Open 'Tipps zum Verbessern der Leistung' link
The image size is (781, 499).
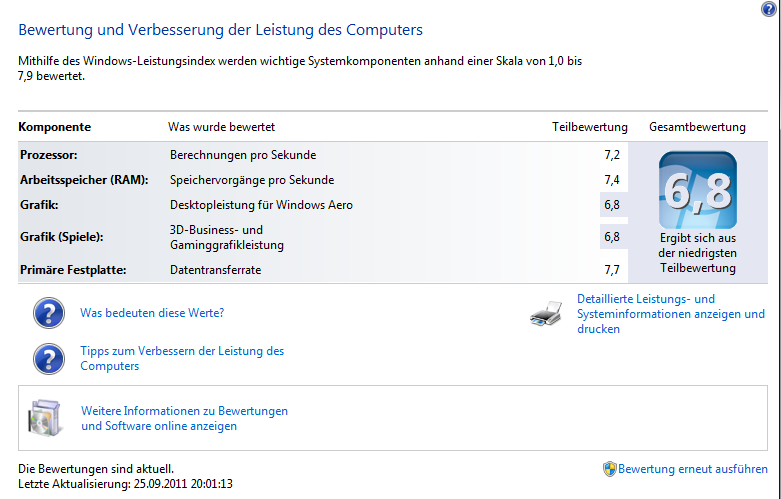[182, 358]
